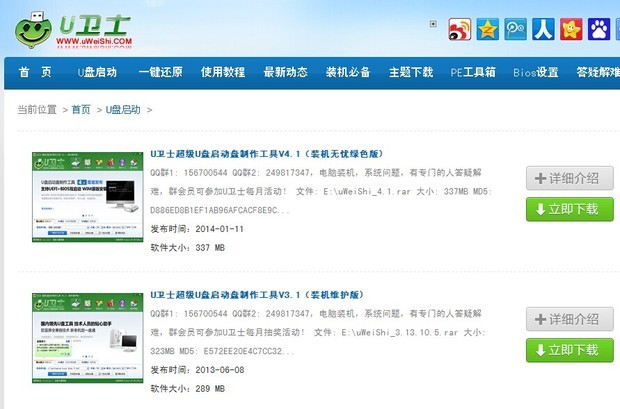Viewport: 620px width, 409px height.
Task: Click WWW.uWeiShi.COM site address text
Action: tap(94, 41)
